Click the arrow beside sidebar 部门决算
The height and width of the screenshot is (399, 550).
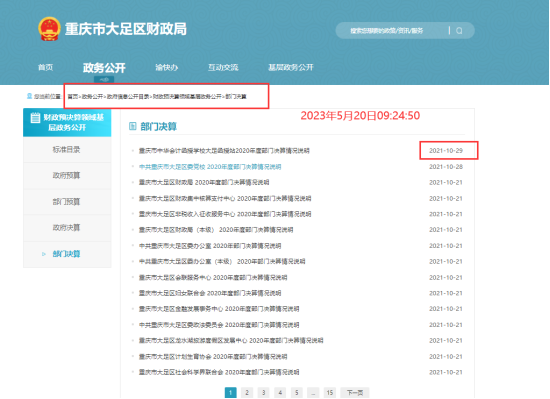pos(44,254)
